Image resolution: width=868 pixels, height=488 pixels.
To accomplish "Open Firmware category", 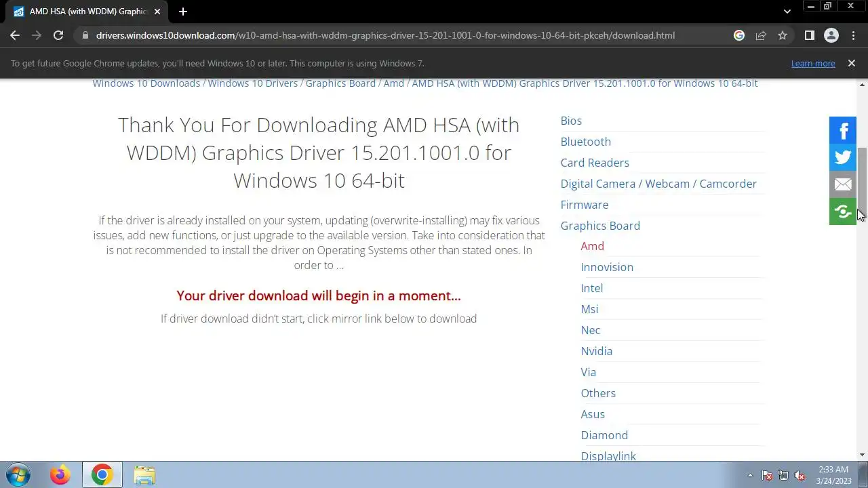I will tap(585, 205).
